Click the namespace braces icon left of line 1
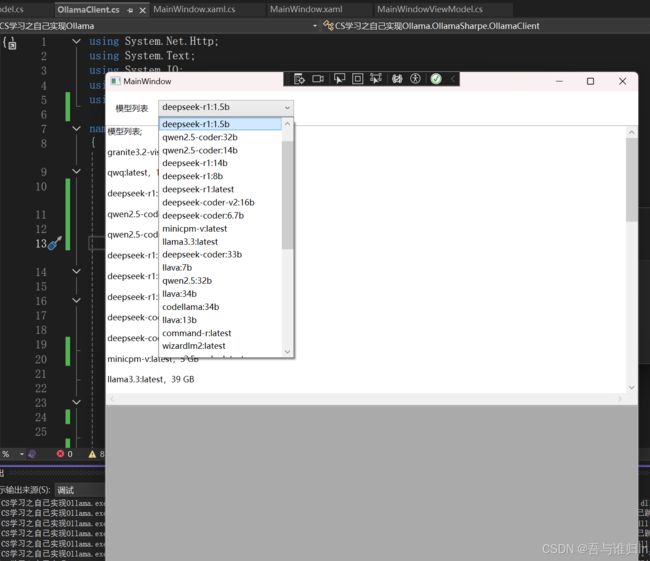Screen dimensions: 650x561 click(x=10, y=43)
